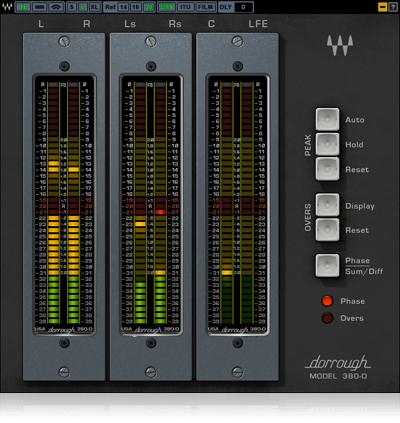
Task: Click the Peak Reset button
Action: [x=327, y=169]
